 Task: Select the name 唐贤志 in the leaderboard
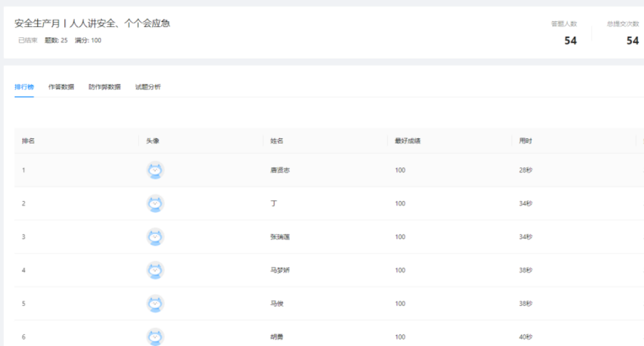coord(280,170)
